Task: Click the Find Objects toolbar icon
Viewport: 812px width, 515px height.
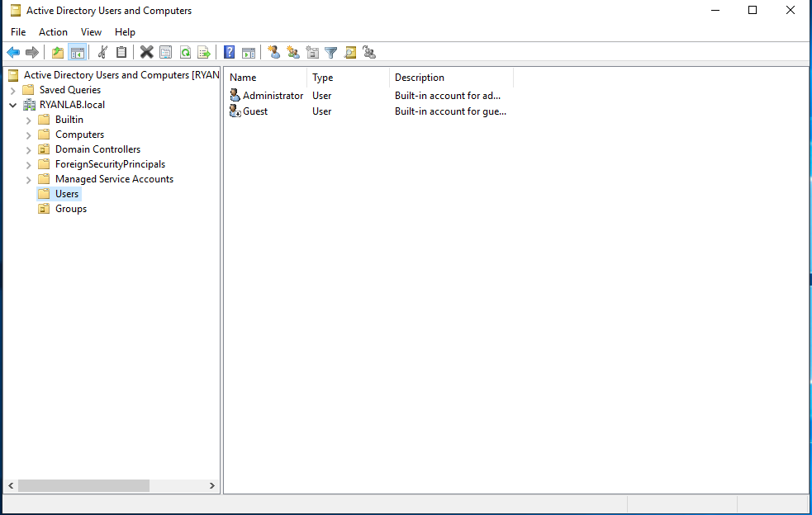Action: coord(350,52)
